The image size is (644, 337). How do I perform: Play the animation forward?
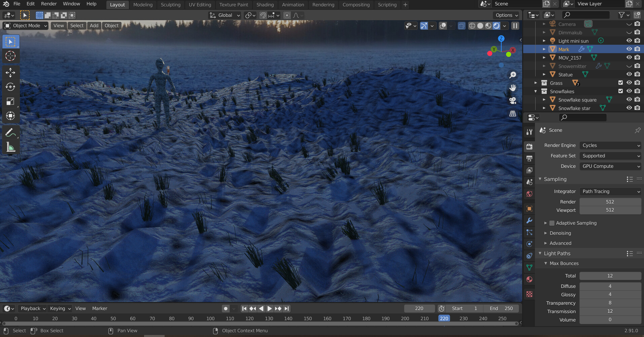point(270,308)
